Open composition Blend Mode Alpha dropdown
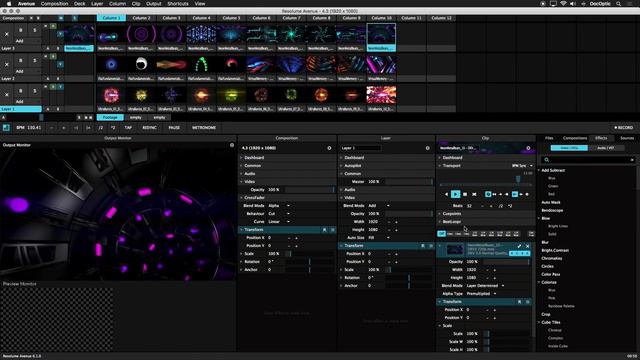Screen dimensions: 640x360 tap(279, 206)
